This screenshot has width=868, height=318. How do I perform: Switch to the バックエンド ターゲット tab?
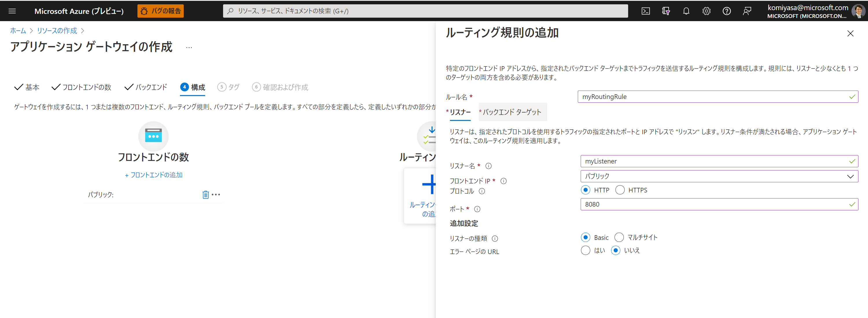(512, 112)
